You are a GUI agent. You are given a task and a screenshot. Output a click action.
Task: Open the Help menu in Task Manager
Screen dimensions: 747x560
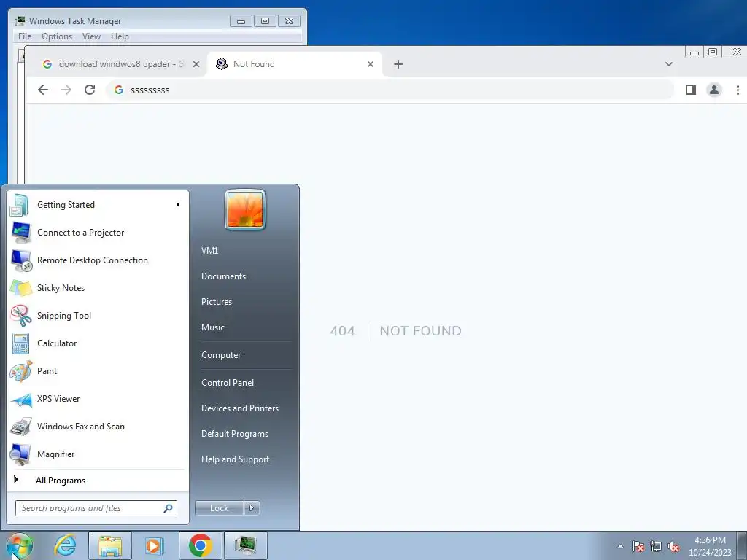tap(120, 36)
